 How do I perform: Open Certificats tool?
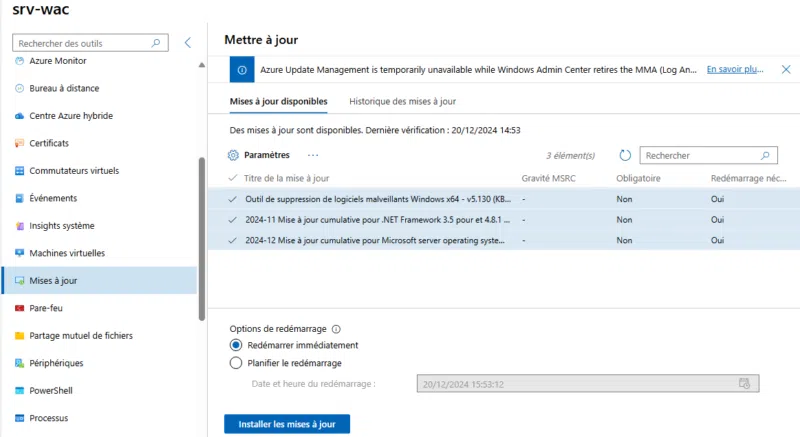49,143
